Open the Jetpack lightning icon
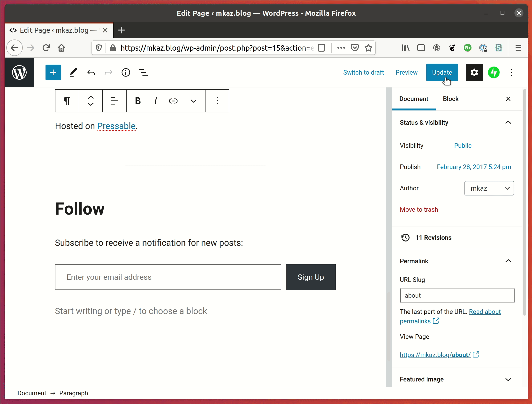This screenshot has height=404, width=532. point(494,72)
